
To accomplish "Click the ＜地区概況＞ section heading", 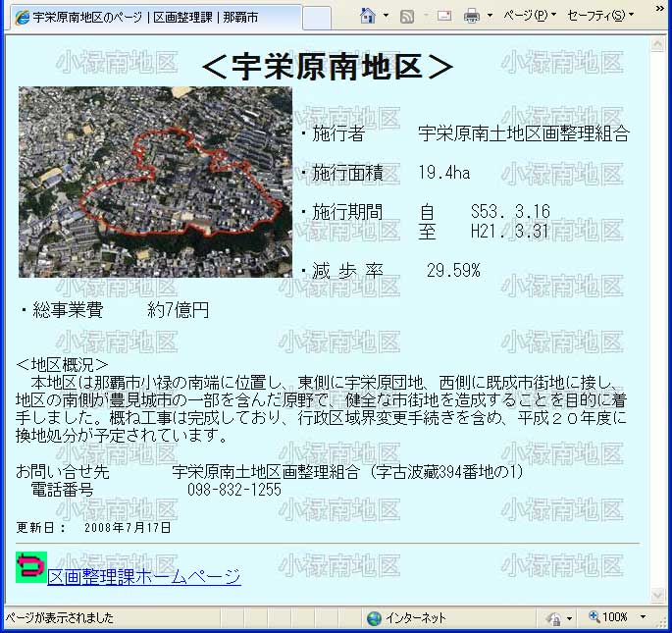I will (62, 364).
